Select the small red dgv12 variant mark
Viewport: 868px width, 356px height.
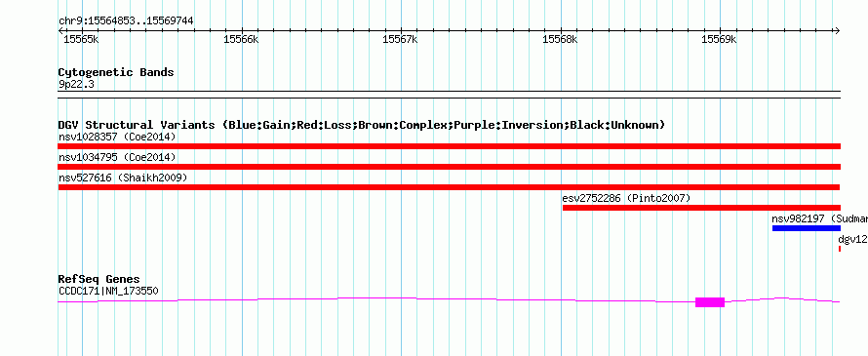click(x=839, y=249)
